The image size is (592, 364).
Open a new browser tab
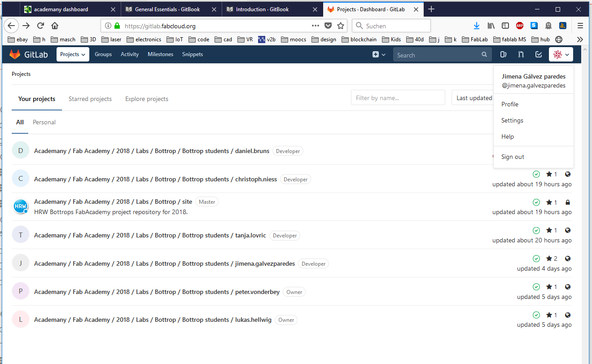pos(431,9)
